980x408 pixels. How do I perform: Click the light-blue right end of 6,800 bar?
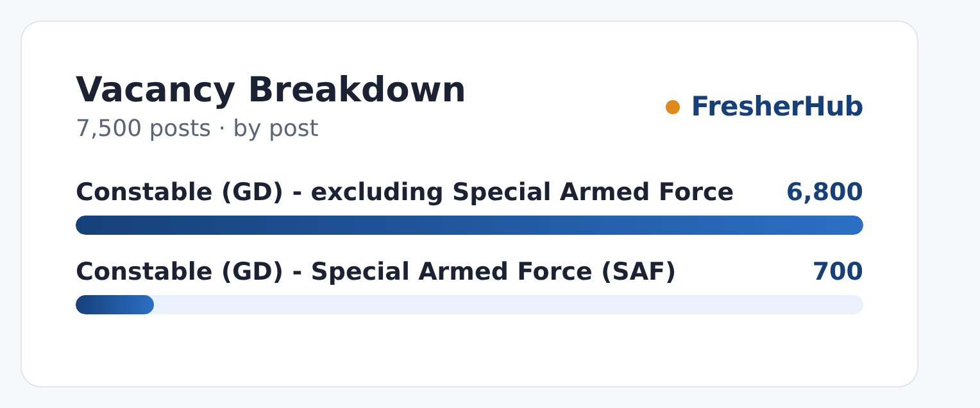852,225
